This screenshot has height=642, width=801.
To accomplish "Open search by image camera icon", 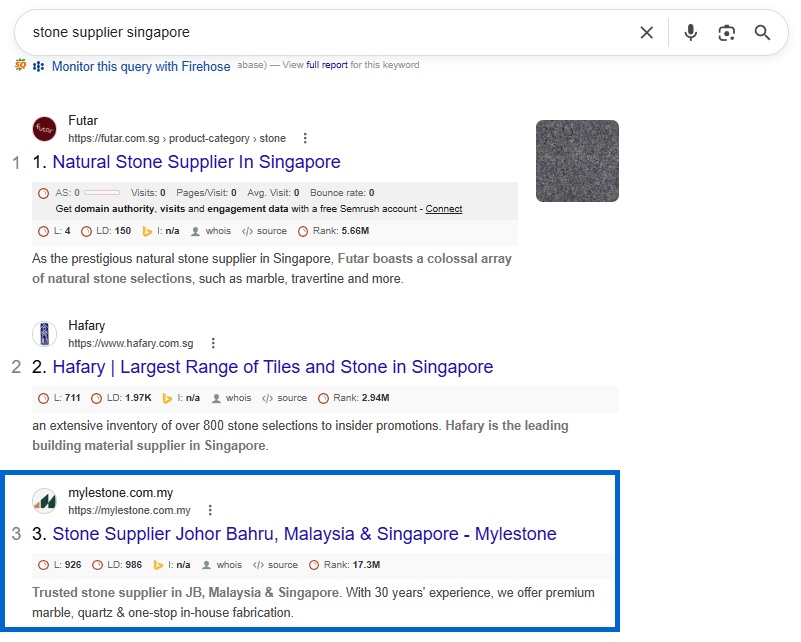I will click(x=726, y=33).
